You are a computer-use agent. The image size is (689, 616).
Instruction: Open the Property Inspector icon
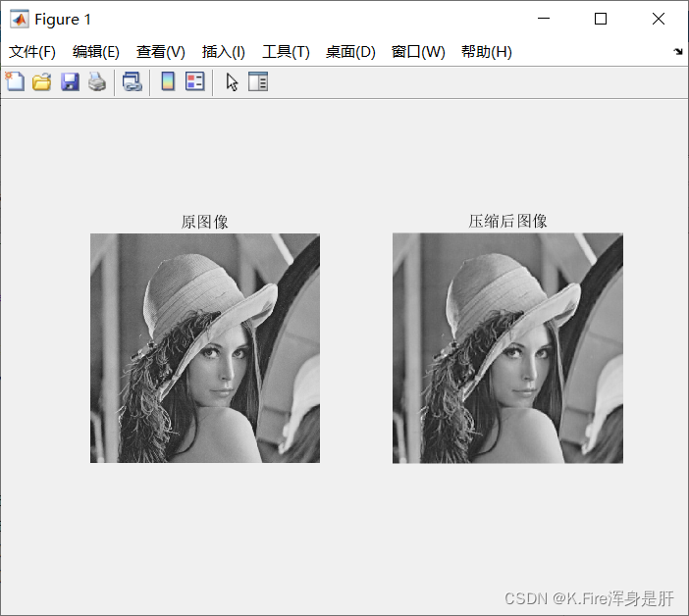(258, 81)
